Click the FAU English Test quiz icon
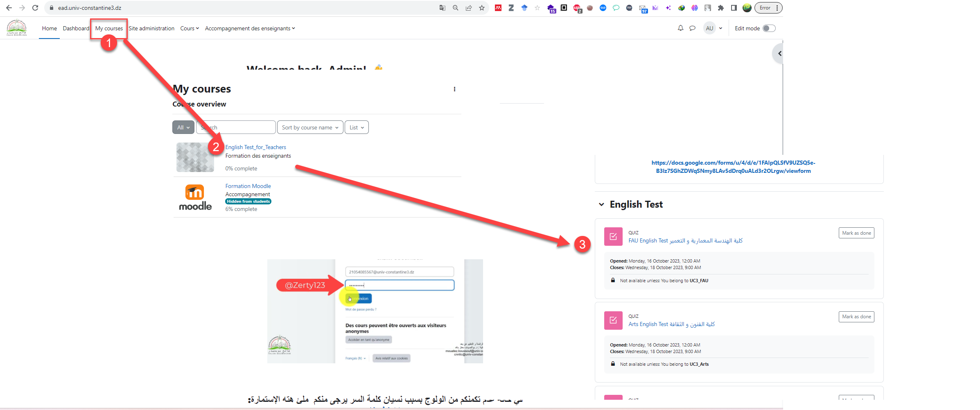Screen dimensions: 980x410 click(x=613, y=236)
